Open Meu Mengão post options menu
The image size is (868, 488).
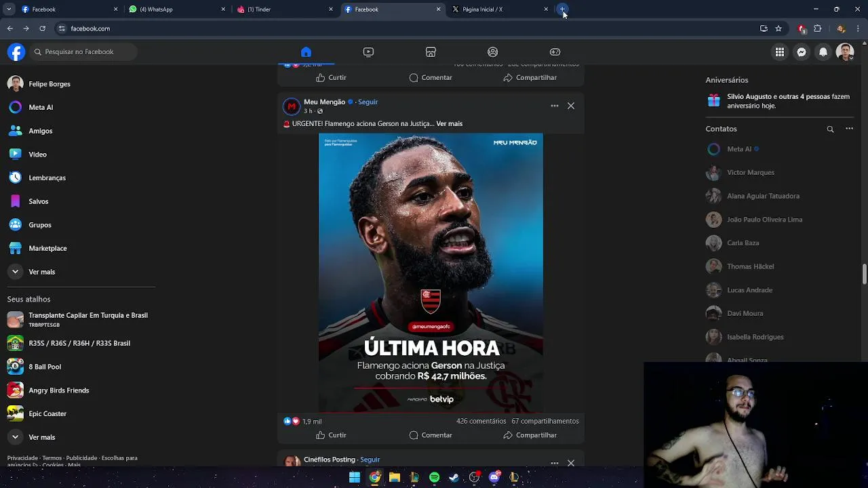555,106
